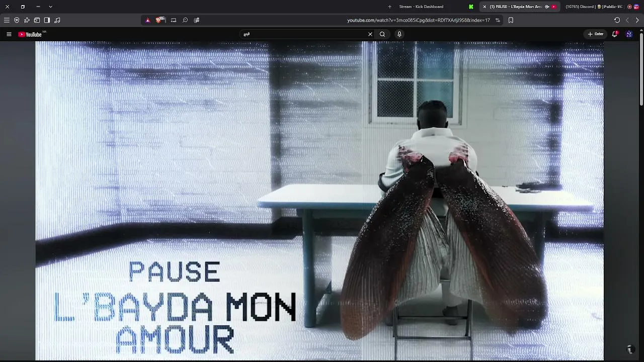Click the green Kick favicon in tab bar
The image size is (644, 362).
471,7
